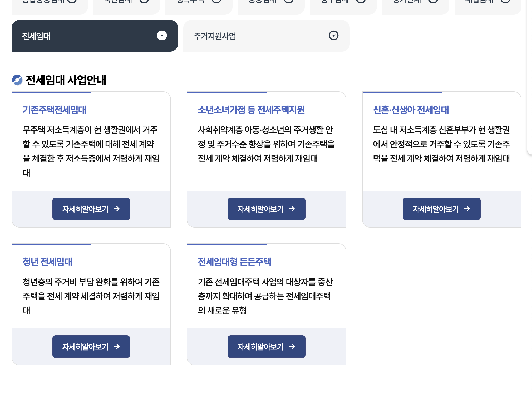
Task: Click the 소년소녀가정 등 전세주택지원 title
Action: (x=251, y=110)
